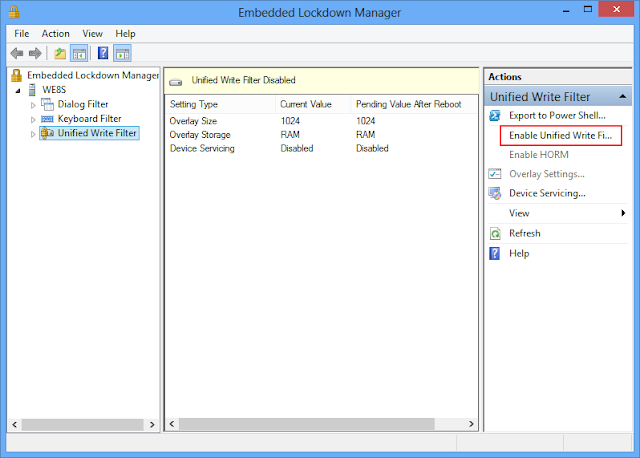Open Overlay Settings action

click(547, 174)
